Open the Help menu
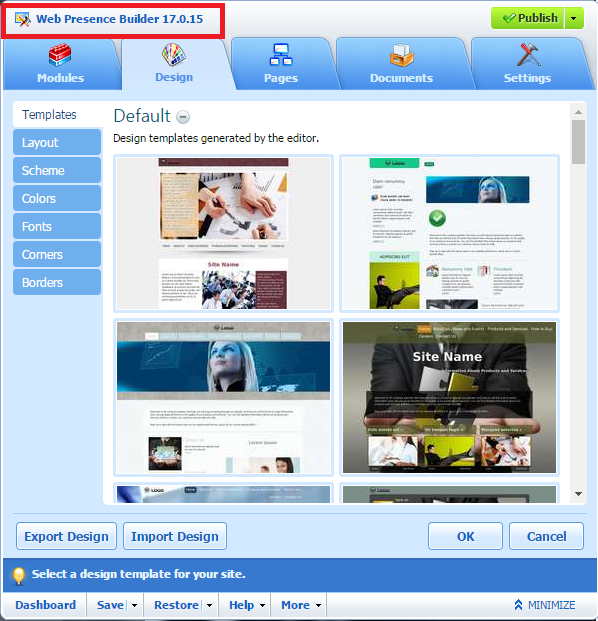This screenshot has height=621, width=598. [247, 605]
